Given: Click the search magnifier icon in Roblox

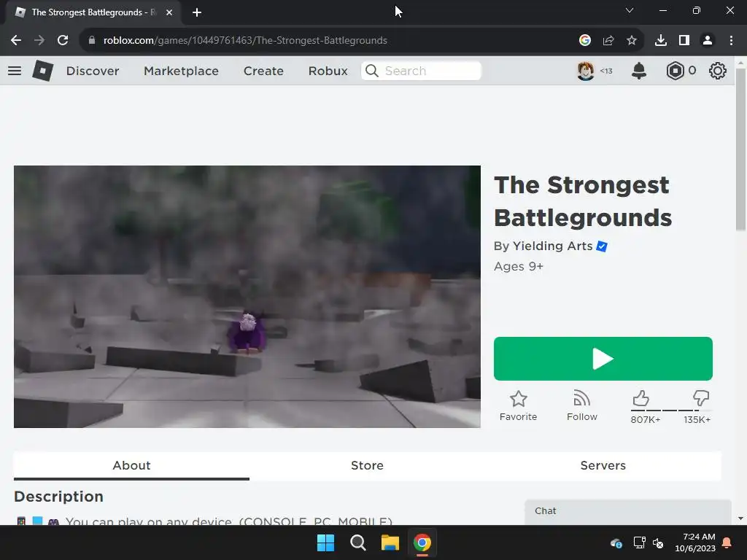Looking at the screenshot, I should (371, 71).
